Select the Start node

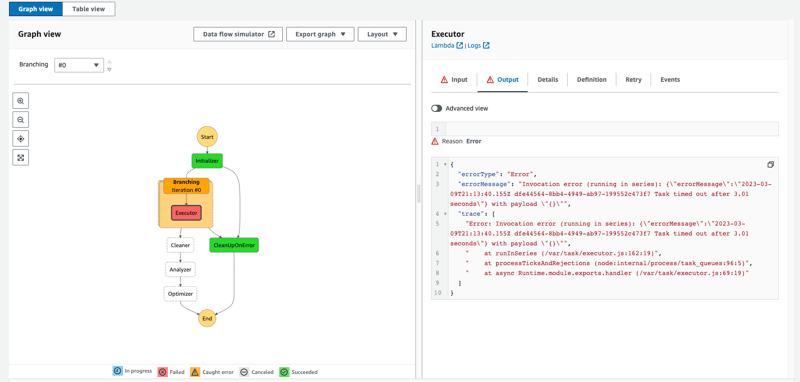point(207,137)
